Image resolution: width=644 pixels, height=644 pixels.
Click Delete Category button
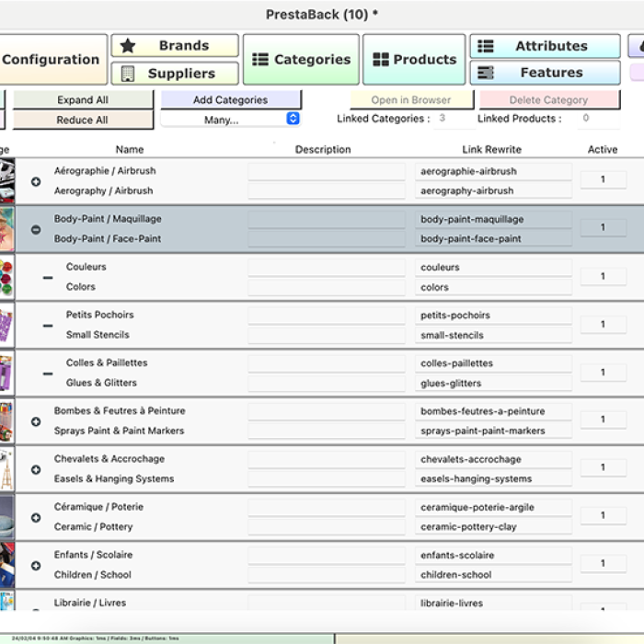pos(549,99)
